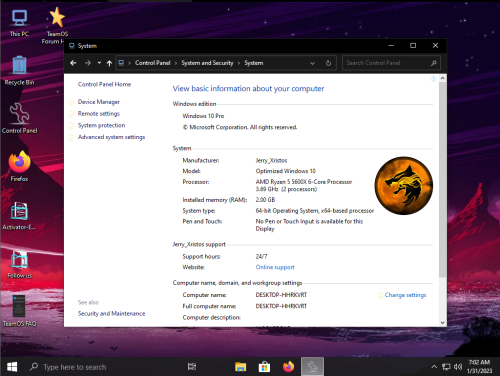Screen dimensions: 500x376
Task: Open Firefox from the taskbar
Action: [x=288, y=367]
